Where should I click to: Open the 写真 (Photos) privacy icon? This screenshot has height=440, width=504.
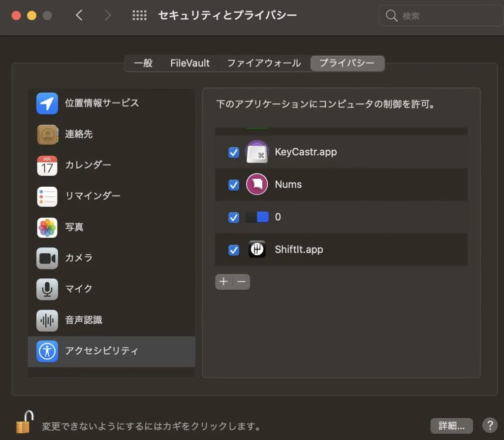47,227
